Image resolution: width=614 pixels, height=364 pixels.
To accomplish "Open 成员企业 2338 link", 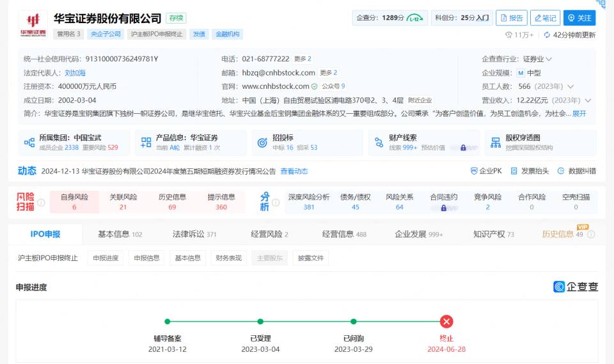I will point(59,148).
